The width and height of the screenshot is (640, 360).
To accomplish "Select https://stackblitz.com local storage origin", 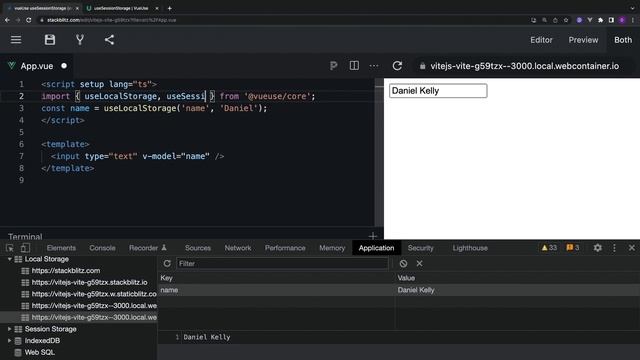I will pos(66,271).
